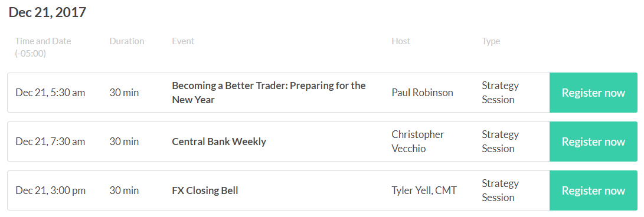The image size is (644, 217).
Task: Register for the FX Closing Bell session
Action: tap(593, 190)
